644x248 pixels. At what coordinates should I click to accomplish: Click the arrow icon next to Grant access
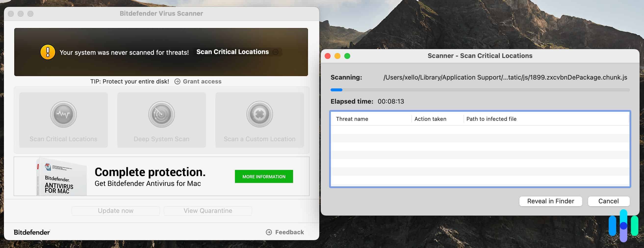(177, 81)
